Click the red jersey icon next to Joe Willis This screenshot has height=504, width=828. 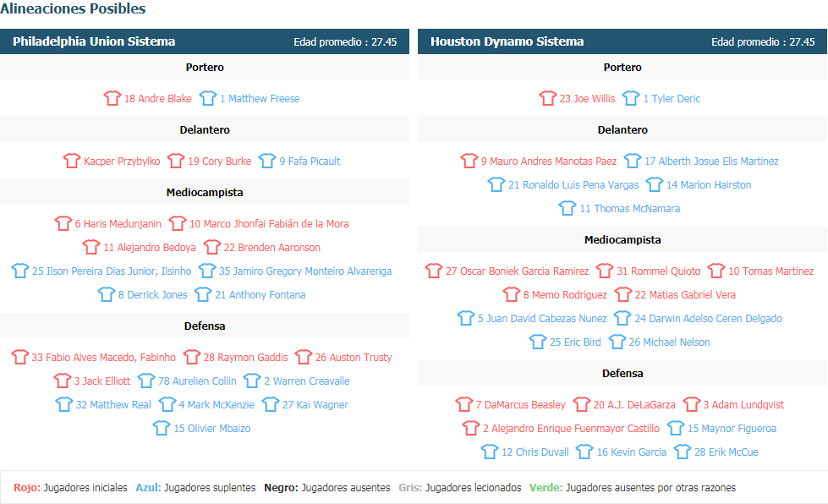click(x=547, y=98)
